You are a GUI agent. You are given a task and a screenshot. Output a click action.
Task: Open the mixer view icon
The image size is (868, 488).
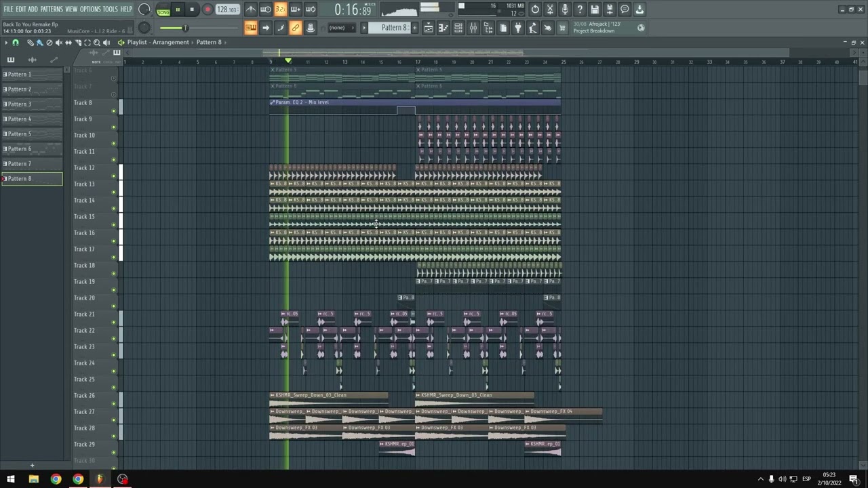(473, 28)
